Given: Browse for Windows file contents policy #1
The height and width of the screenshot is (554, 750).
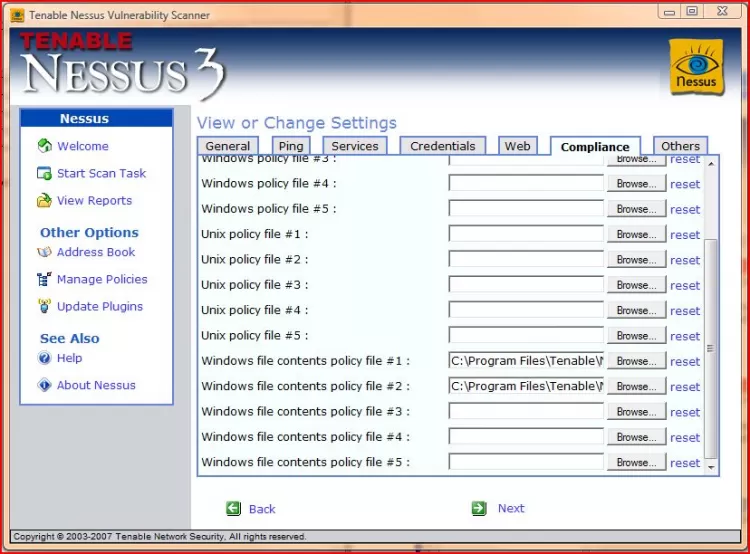Looking at the screenshot, I should [x=636, y=361].
